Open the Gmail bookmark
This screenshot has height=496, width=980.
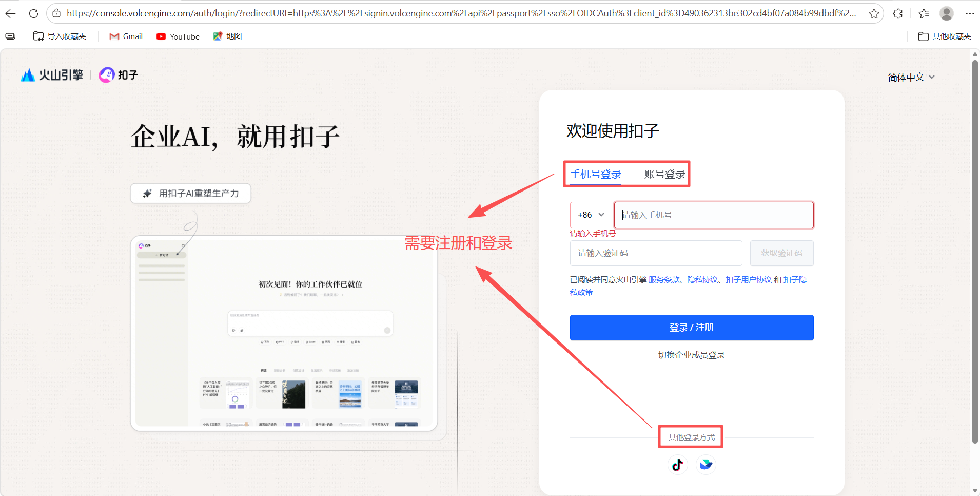click(x=126, y=36)
